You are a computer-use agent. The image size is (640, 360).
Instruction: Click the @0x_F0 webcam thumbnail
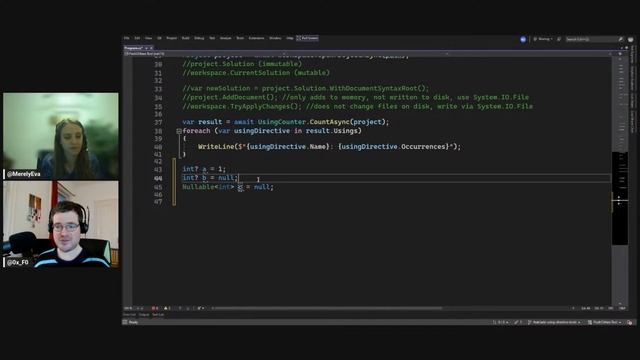[x=61, y=224]
